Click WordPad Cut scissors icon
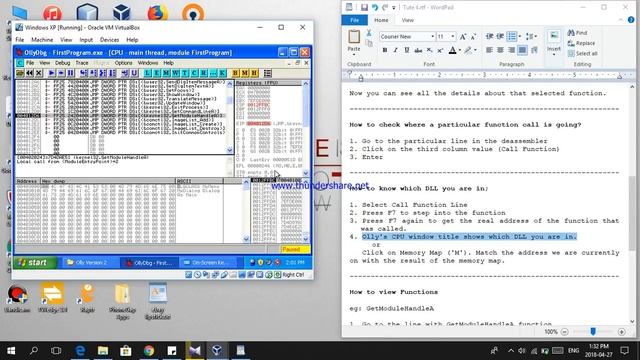Image resolution: width=640 pixels, height=360 pixels. [369, 33]
